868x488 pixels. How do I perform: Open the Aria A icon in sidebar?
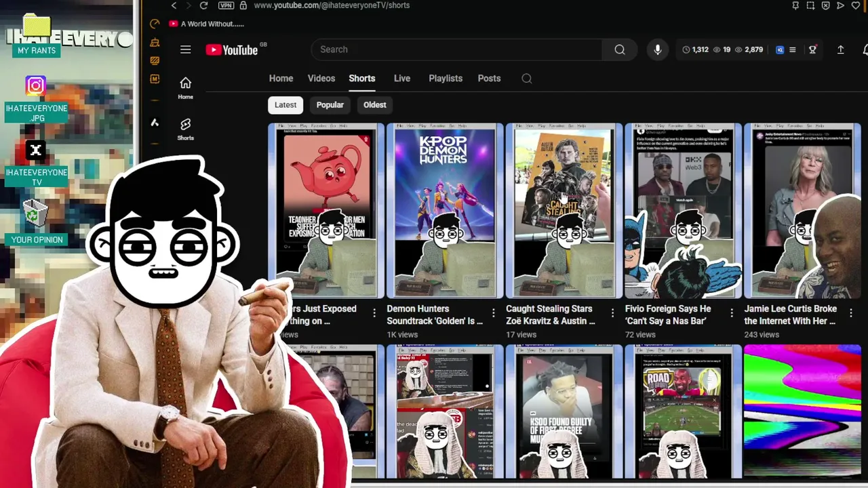[155, 123]
